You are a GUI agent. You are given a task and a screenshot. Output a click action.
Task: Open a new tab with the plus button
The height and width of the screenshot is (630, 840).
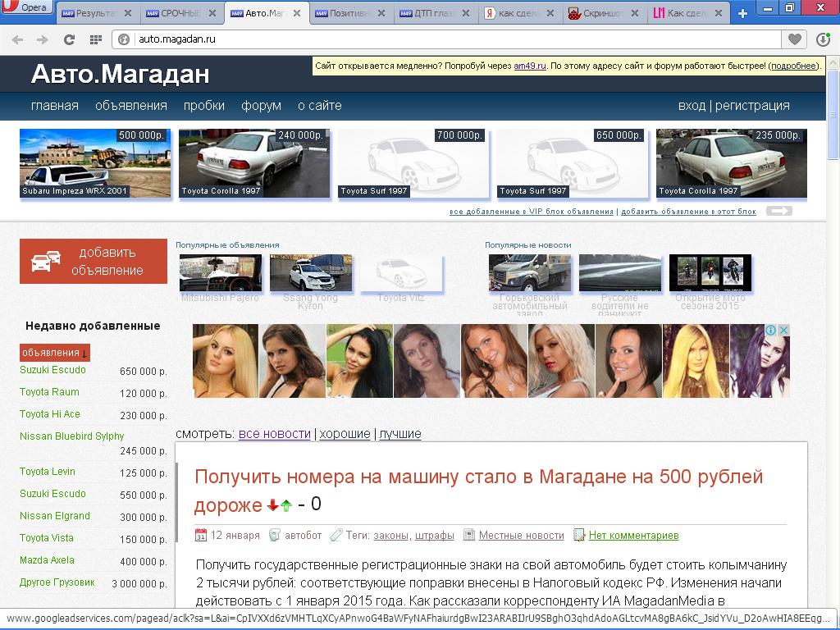[x=742, y=13]
